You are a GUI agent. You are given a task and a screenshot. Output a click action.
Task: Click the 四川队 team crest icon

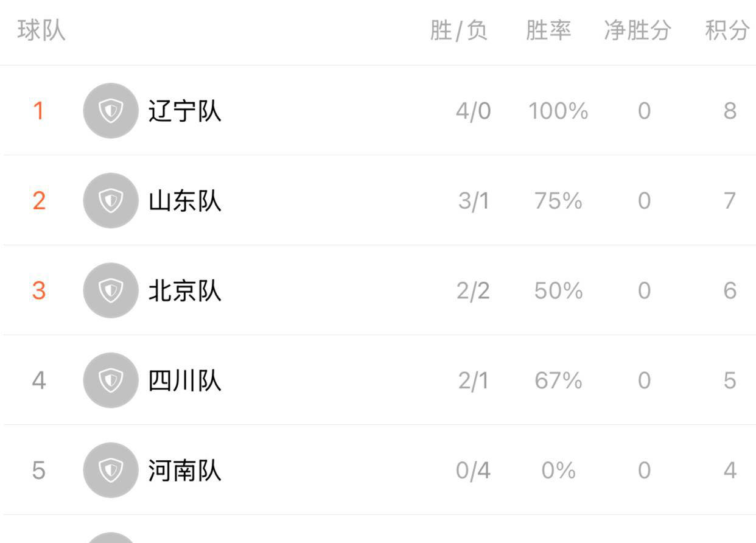coord(110,380)
